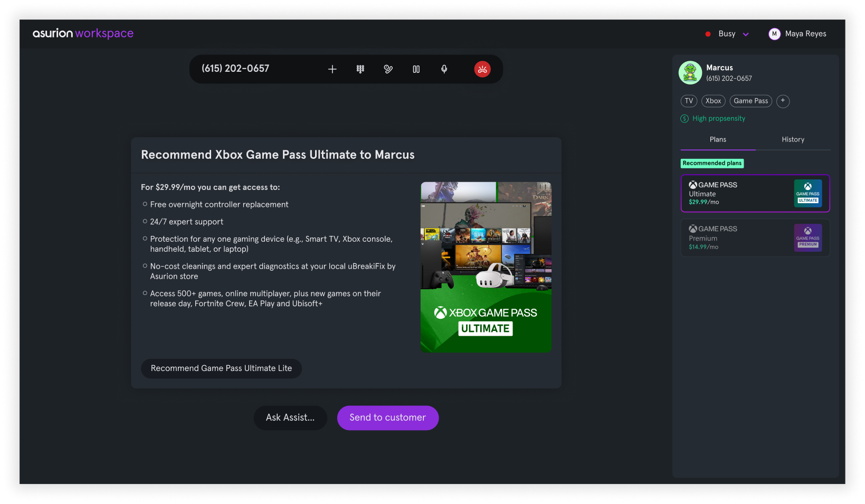Add another participant to the call
This screenshot has width=865, height=504.
point(332,69)
